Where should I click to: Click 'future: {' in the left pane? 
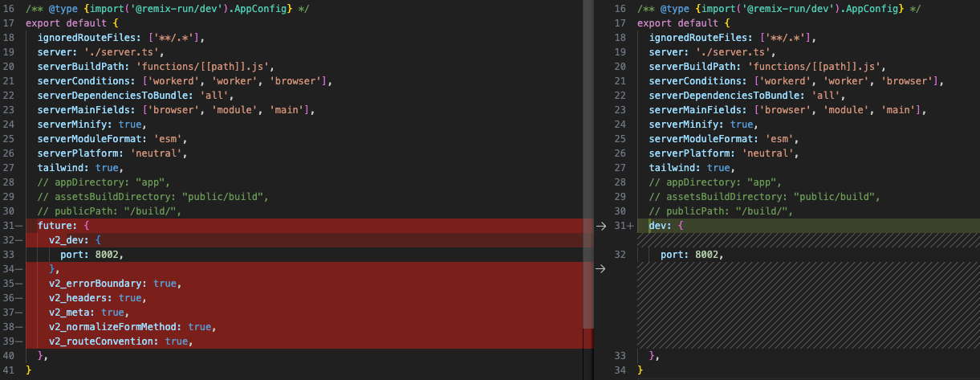tap(63, 226)
